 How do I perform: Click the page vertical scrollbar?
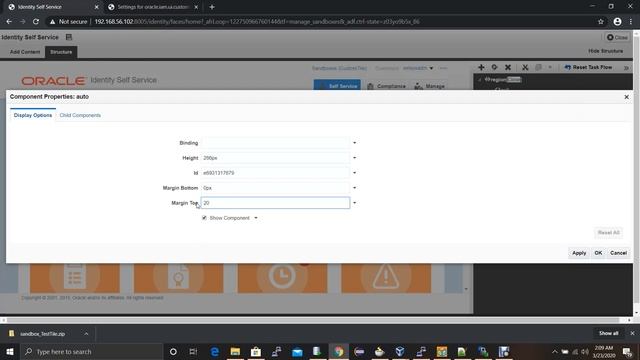pos(636,171)
